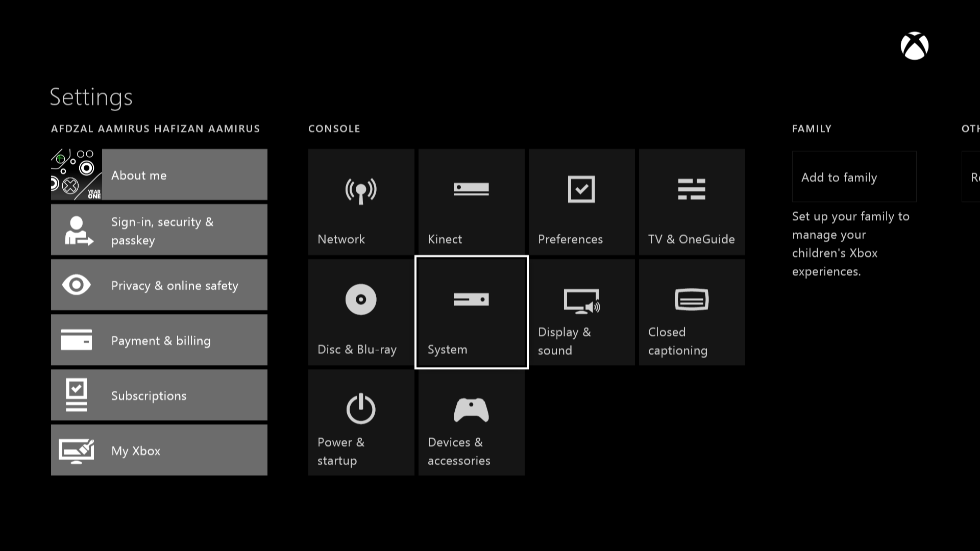Screen dimensions: 980x551
Task: Select the System settings tile
Action: click(471, 312)
